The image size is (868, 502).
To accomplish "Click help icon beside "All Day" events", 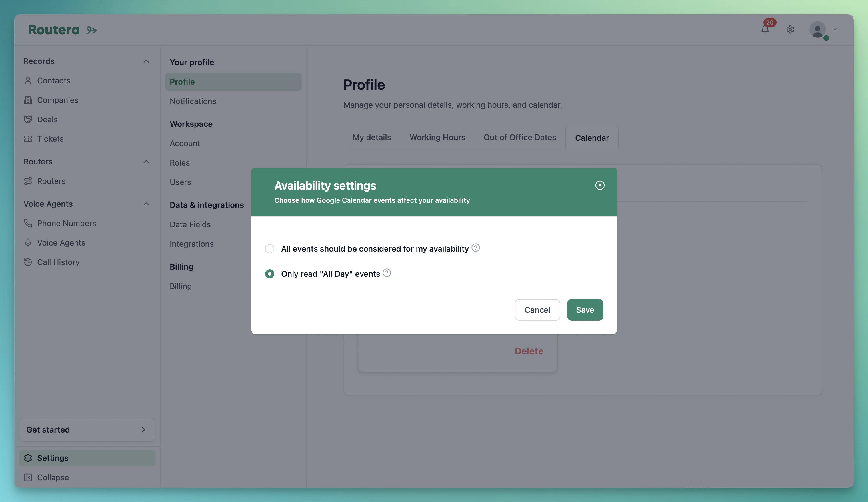I will click(387, 273).
